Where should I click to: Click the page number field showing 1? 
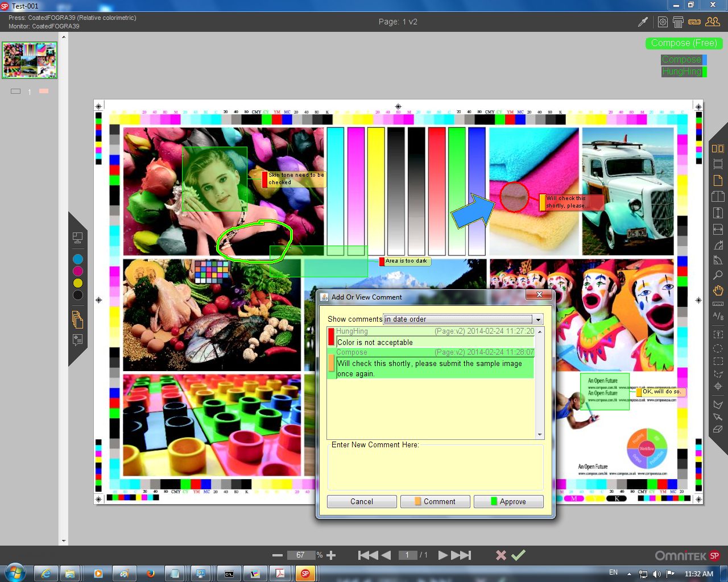click(x=408, y=555)
